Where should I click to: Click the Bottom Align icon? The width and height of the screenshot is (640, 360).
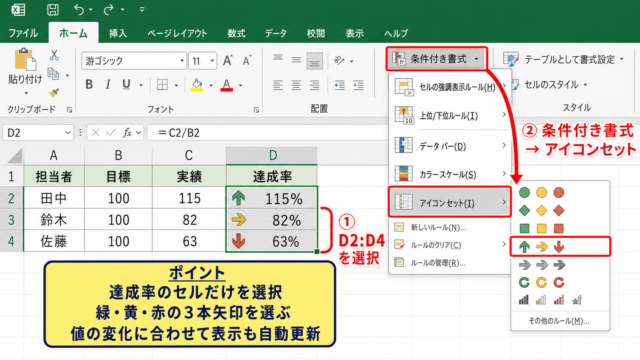(314, 61)
